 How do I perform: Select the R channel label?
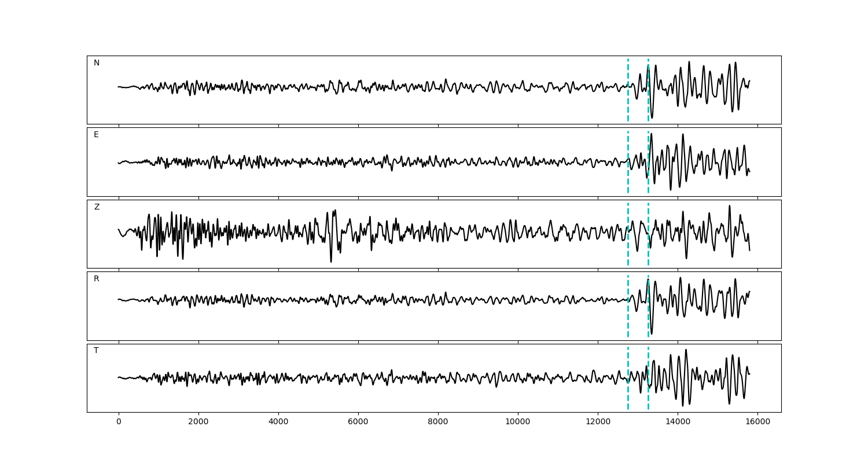click(x=97, y=279)
